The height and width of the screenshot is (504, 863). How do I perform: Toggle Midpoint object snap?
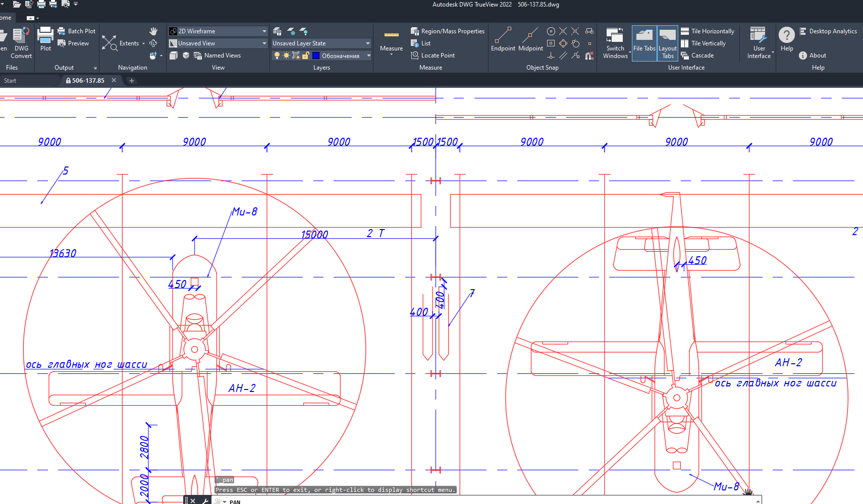tap(530, 39)
